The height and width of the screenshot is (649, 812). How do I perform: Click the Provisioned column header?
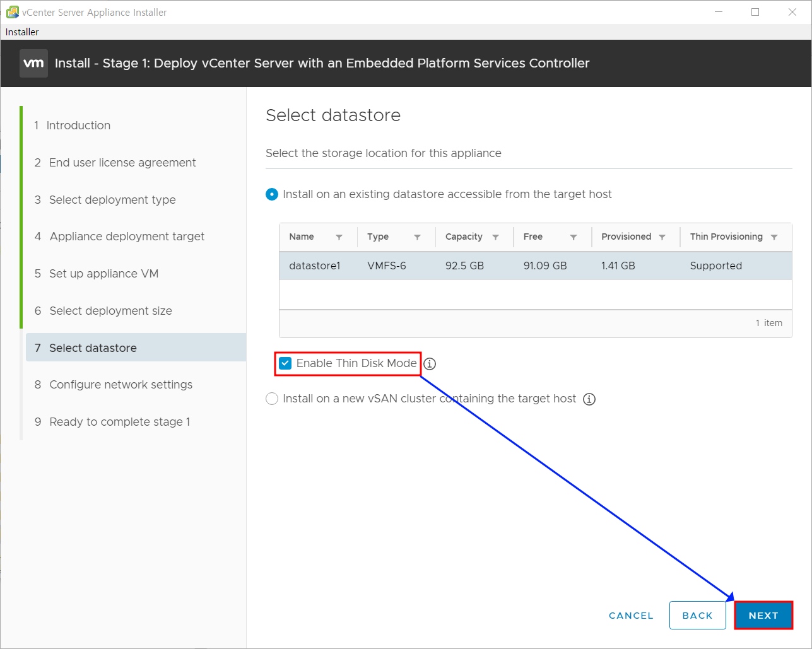coord(627,237)
